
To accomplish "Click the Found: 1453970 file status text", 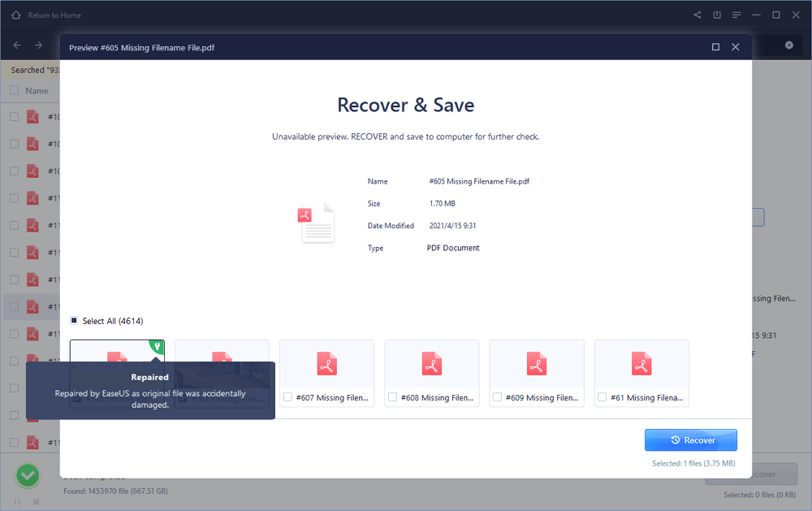I will 115,491.
